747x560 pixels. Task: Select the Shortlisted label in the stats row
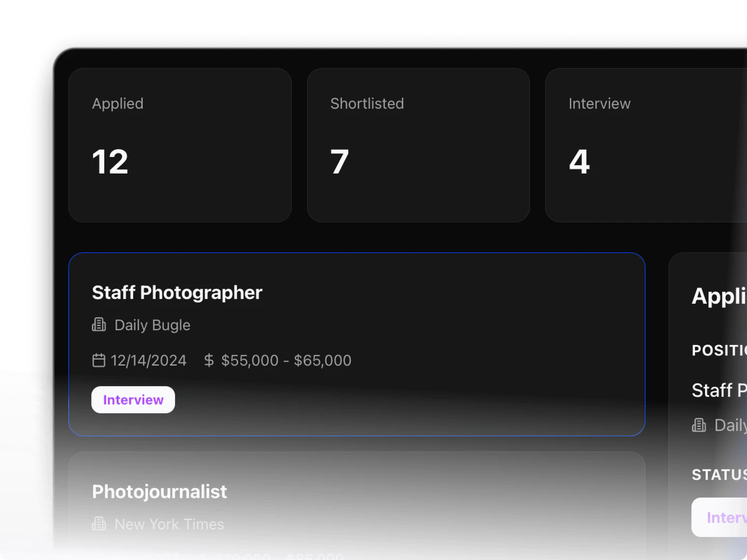click(x=367, y=104)
